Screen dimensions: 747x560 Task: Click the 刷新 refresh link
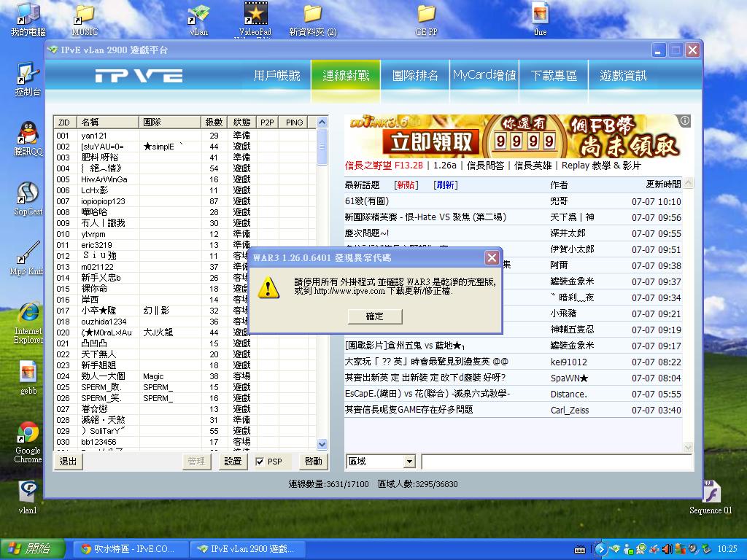(445, 185)
